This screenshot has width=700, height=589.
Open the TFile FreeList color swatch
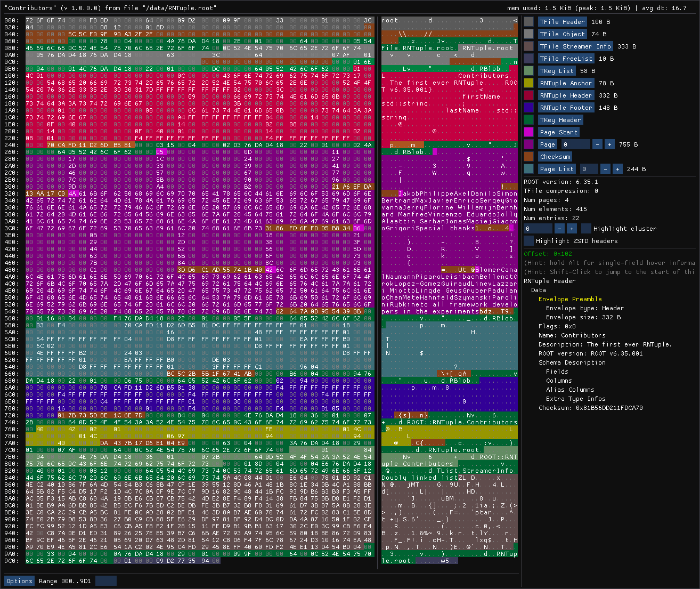[528, 59]
